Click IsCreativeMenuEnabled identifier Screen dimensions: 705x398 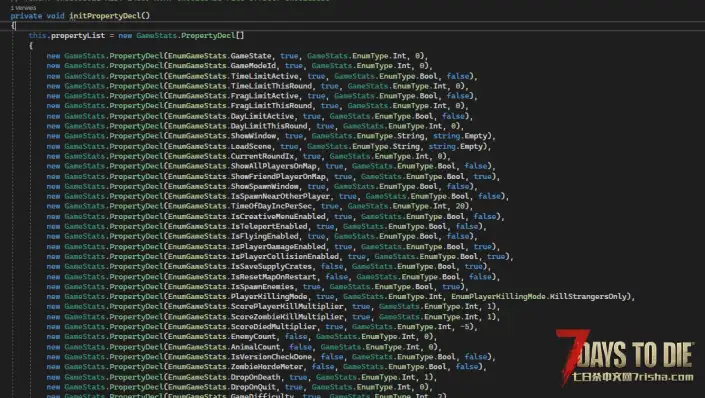coord(278,216)
